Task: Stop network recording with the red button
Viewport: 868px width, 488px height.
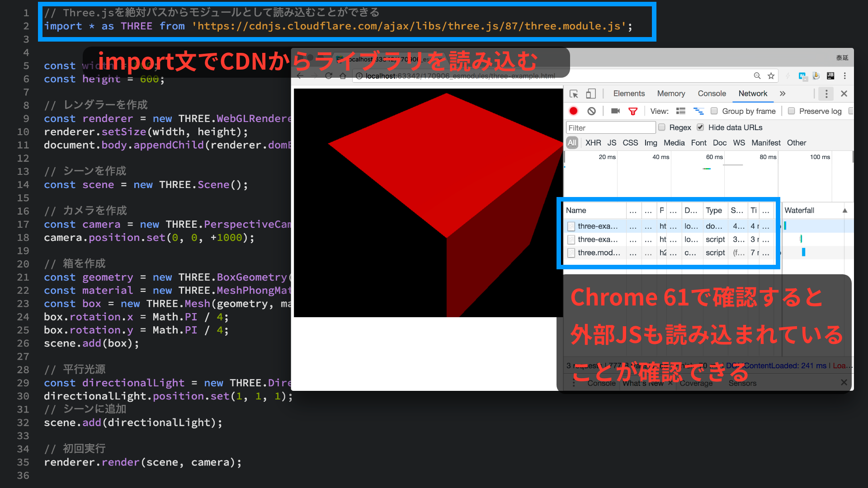Action: (x=573, y=111)
